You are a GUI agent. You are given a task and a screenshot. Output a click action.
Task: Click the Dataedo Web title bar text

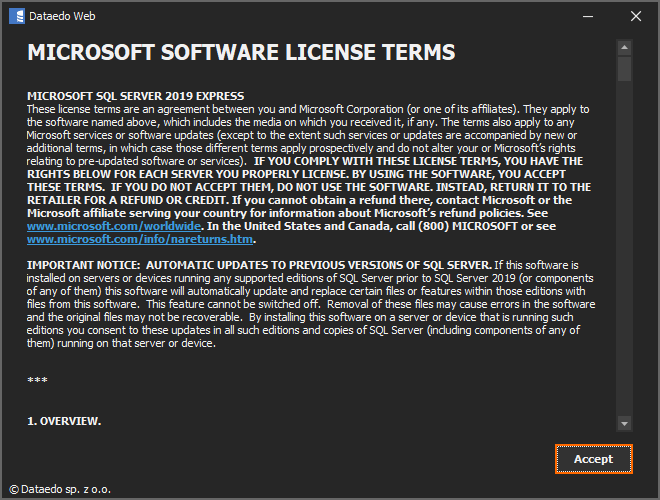click(x=62, y=16)
